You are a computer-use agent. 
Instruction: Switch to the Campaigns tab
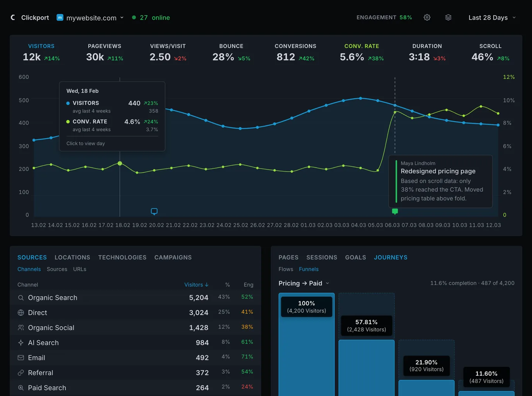[173, 257]
